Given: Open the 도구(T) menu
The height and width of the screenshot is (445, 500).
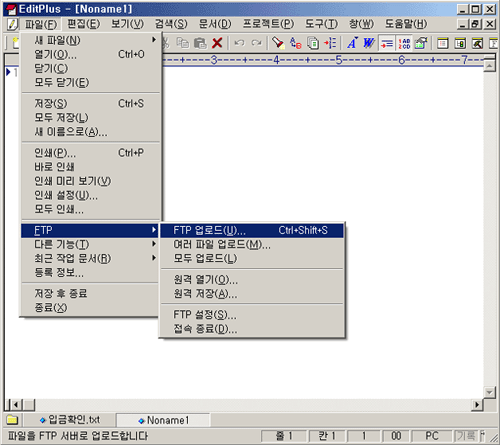Looking at the screenshot, I should [321, 24].
